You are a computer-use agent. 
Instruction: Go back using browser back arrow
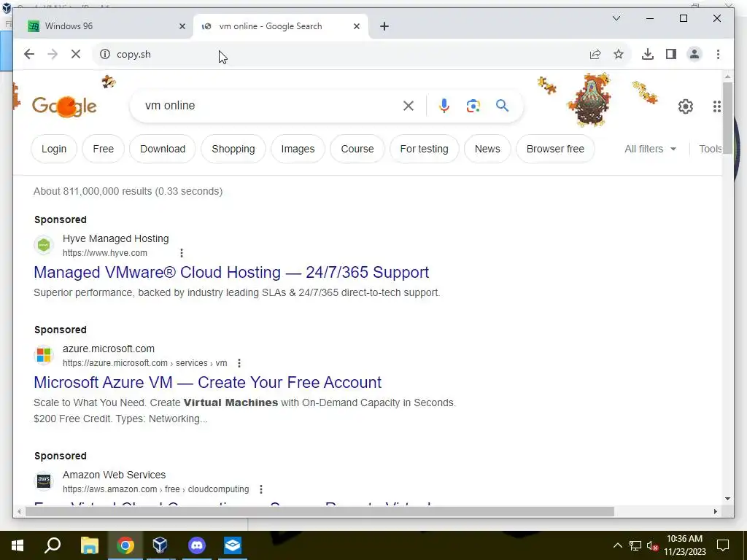(29, 54)
